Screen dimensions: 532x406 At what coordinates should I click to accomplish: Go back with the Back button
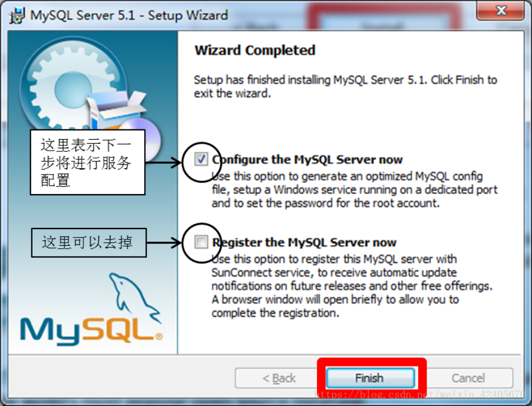tap(279, 378)
